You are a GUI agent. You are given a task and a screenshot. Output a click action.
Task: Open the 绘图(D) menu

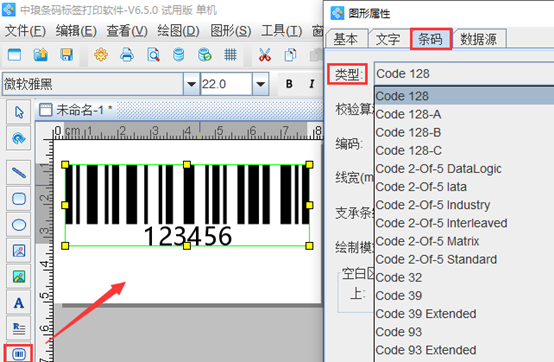pos(178,31)
